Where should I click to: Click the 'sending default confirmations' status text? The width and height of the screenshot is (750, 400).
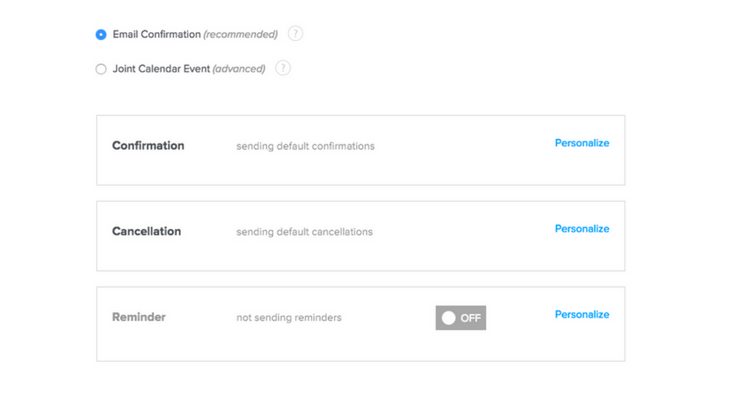pos(305,146)
